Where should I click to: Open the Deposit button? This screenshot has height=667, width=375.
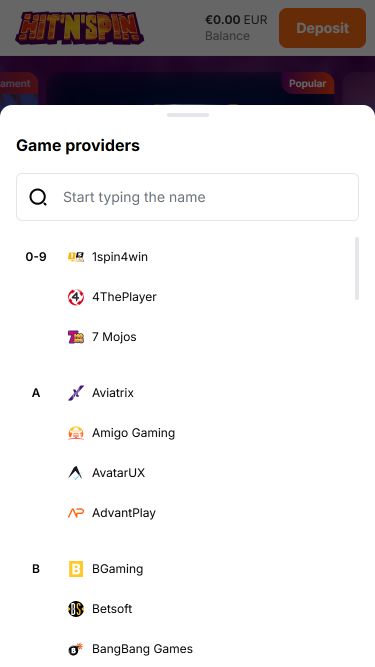click(322, 28)
